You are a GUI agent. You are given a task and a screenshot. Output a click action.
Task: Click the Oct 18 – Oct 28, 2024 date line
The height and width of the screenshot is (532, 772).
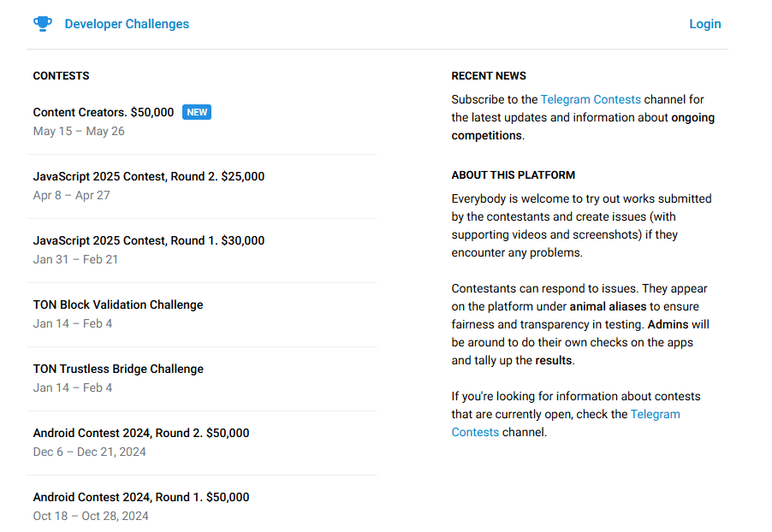point(91,516)
